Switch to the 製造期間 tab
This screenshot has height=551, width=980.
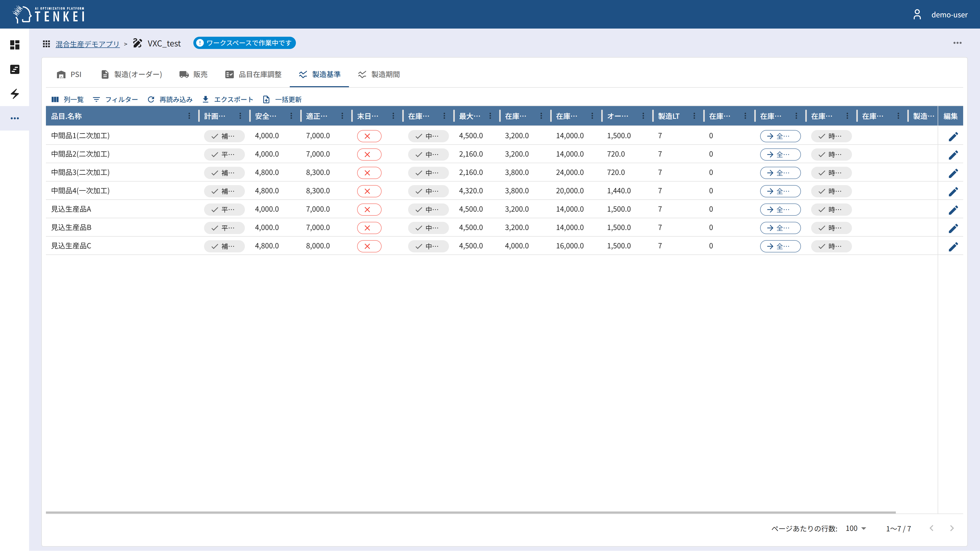click(379, 74)
